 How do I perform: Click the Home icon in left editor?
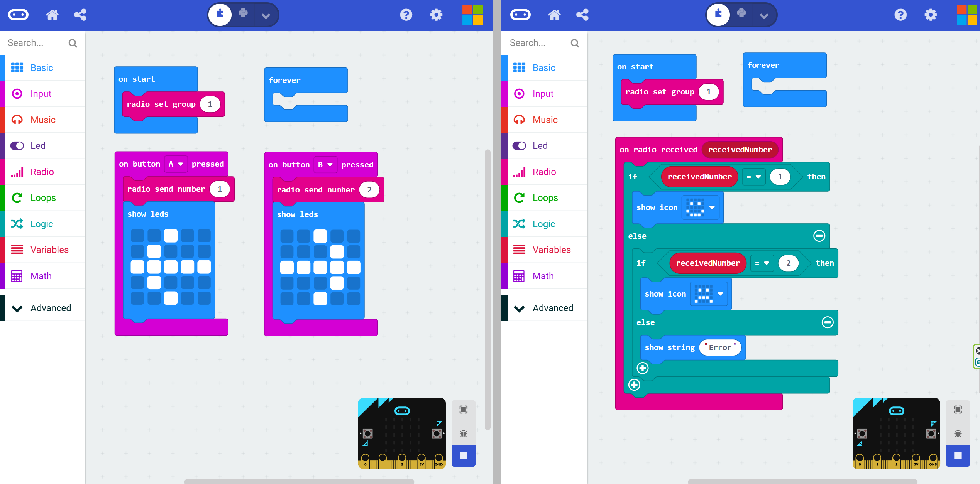[52, 15]
